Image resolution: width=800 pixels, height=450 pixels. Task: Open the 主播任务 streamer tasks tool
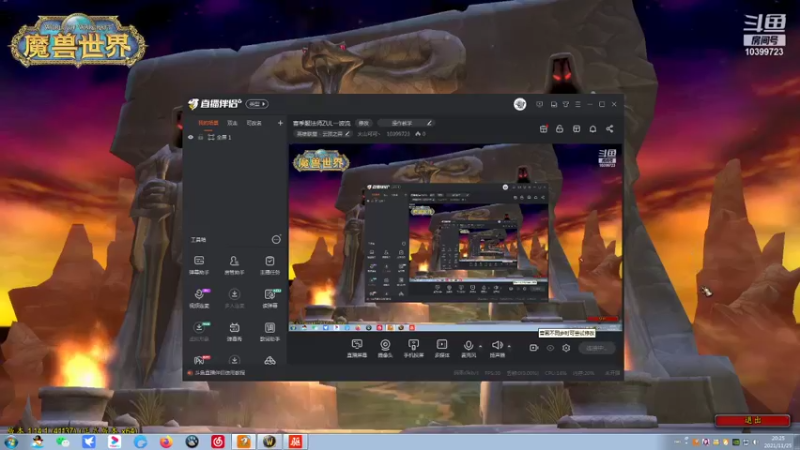click(x=270, y=265)
